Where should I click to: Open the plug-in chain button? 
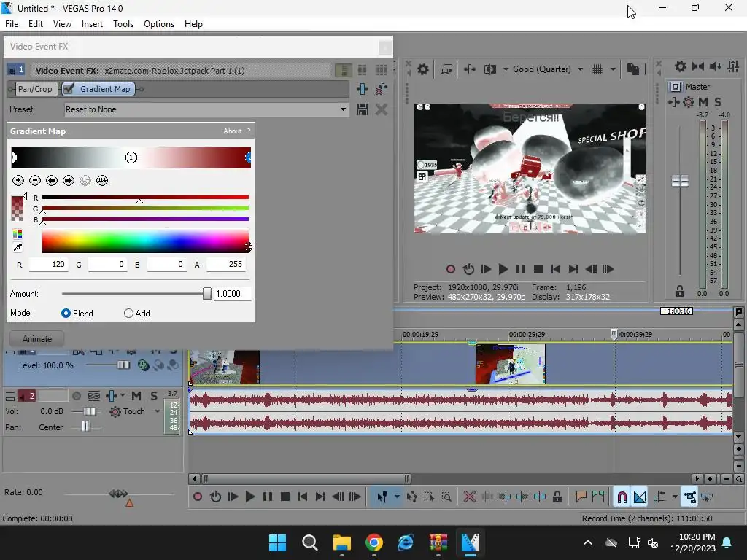point(362,89)
